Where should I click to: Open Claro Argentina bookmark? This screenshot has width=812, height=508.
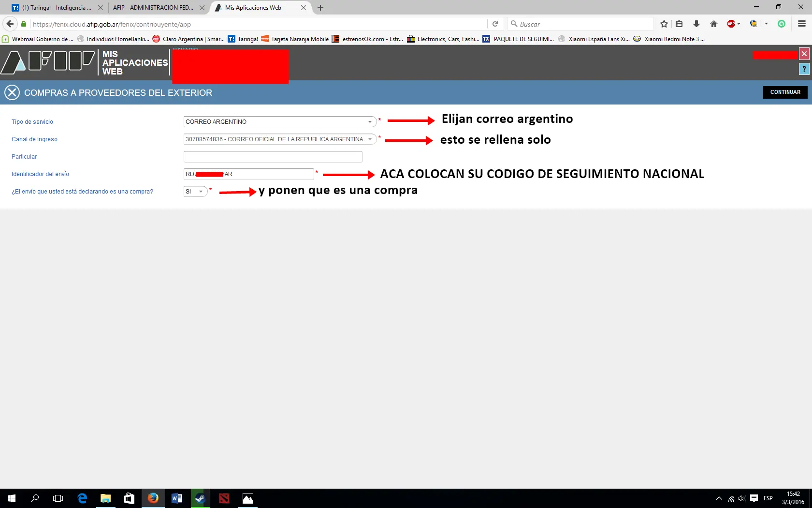[x=188, y=39]
